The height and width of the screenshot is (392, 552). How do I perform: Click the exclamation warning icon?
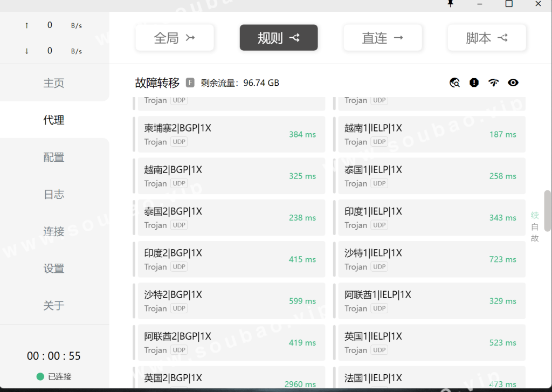[474, 82]
